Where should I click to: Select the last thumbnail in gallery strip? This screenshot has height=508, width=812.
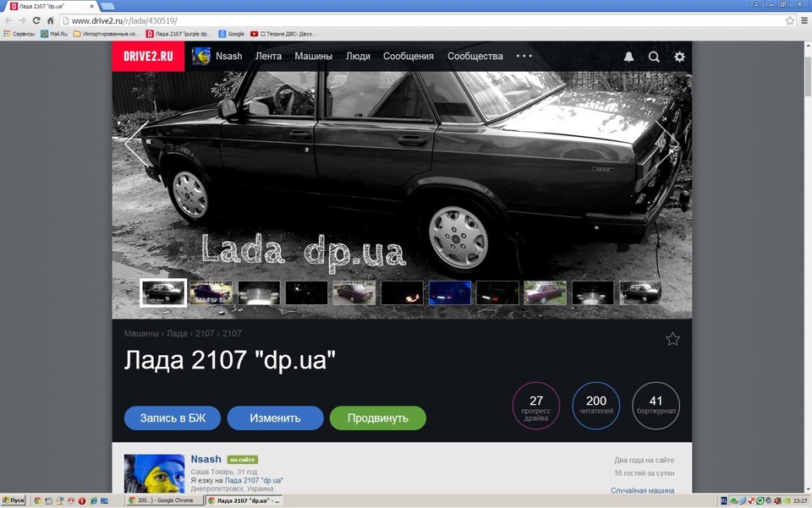coord(640,292)
